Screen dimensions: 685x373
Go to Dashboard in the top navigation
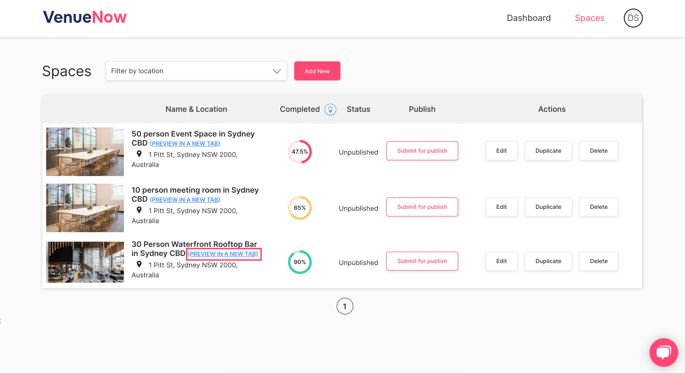(529, 18)
